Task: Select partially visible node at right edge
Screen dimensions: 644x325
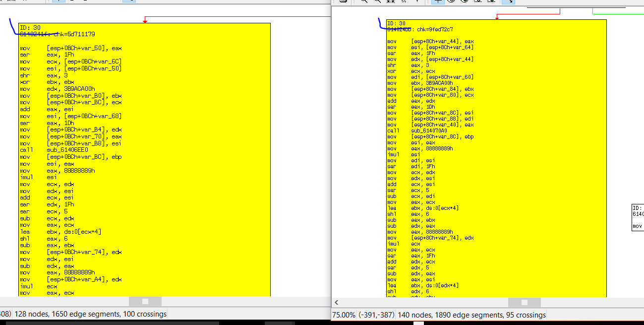Action: coord(638,217)
